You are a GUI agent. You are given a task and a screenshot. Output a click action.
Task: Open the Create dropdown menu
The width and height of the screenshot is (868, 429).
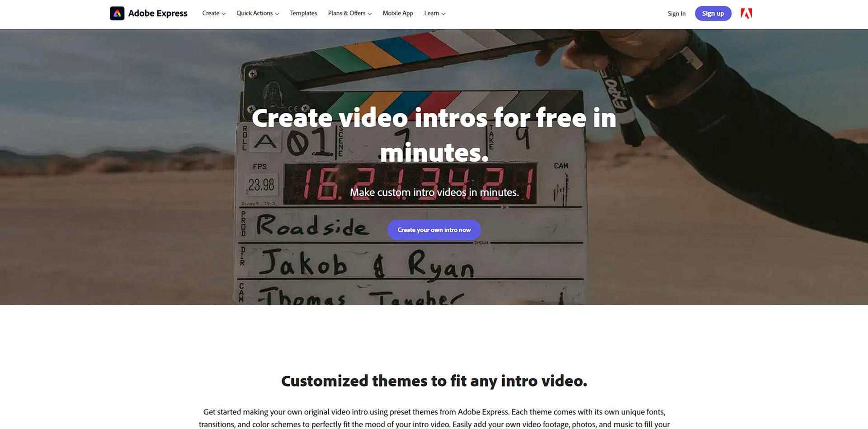tap(214, 13)
